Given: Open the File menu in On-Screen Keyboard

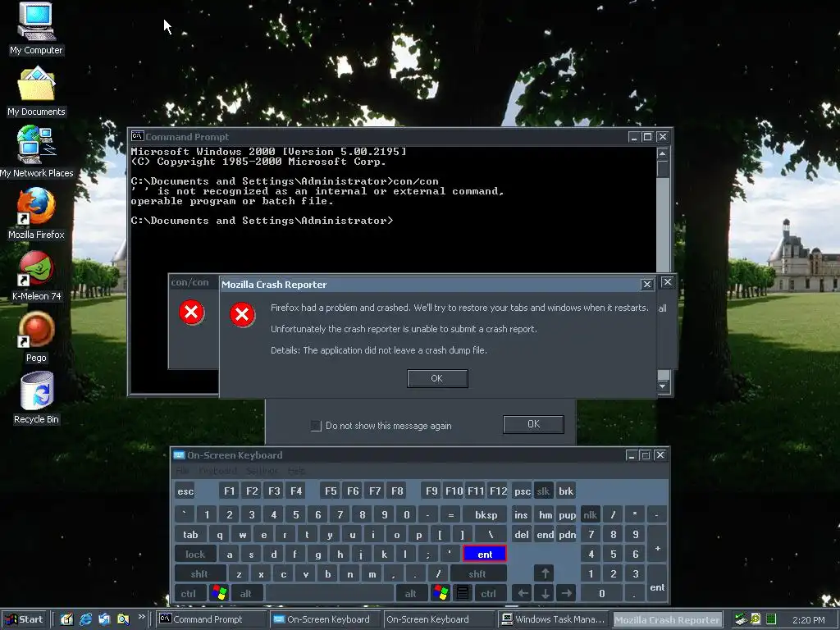Looking at the screenshot, I should tap(182, 471).
